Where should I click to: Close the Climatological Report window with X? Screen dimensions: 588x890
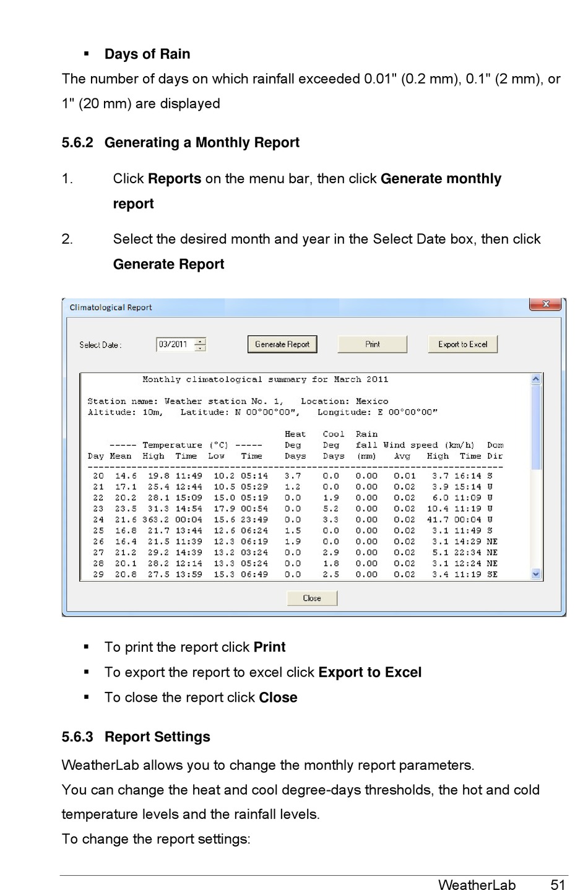coord(545,304)
